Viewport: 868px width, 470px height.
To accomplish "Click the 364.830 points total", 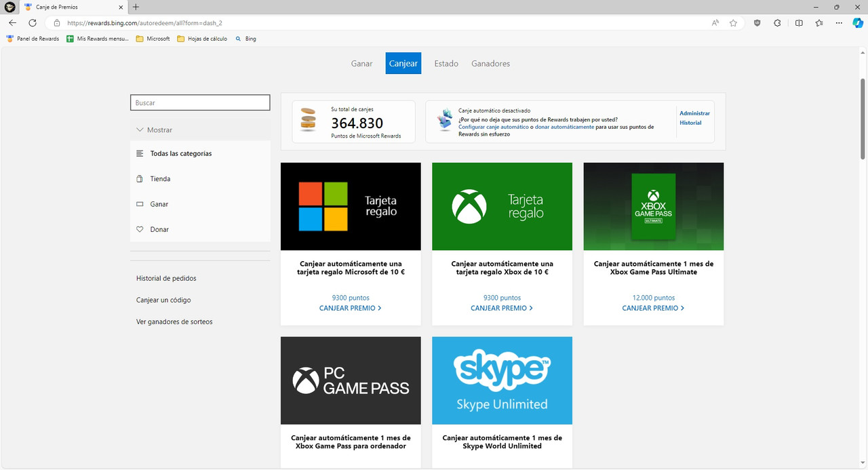I will tap(357, 123).
